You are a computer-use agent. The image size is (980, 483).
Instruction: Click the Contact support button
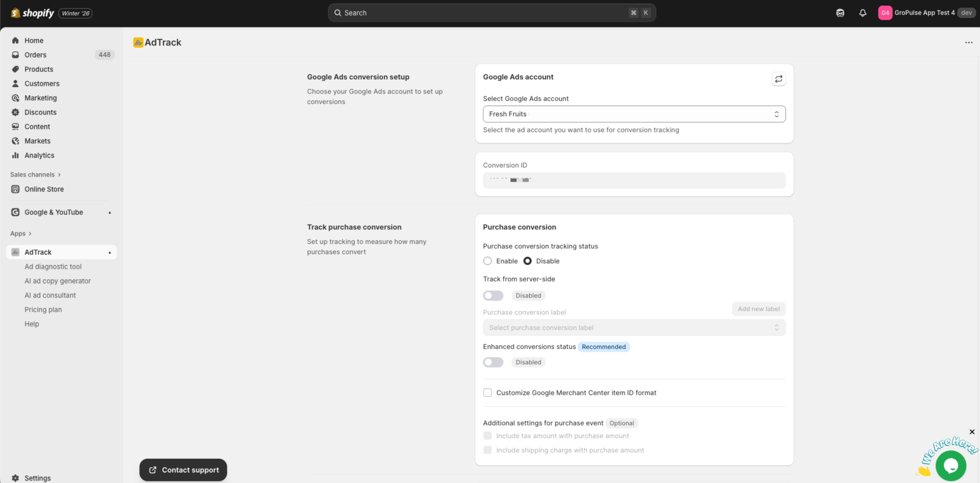(x=183, y=470)
